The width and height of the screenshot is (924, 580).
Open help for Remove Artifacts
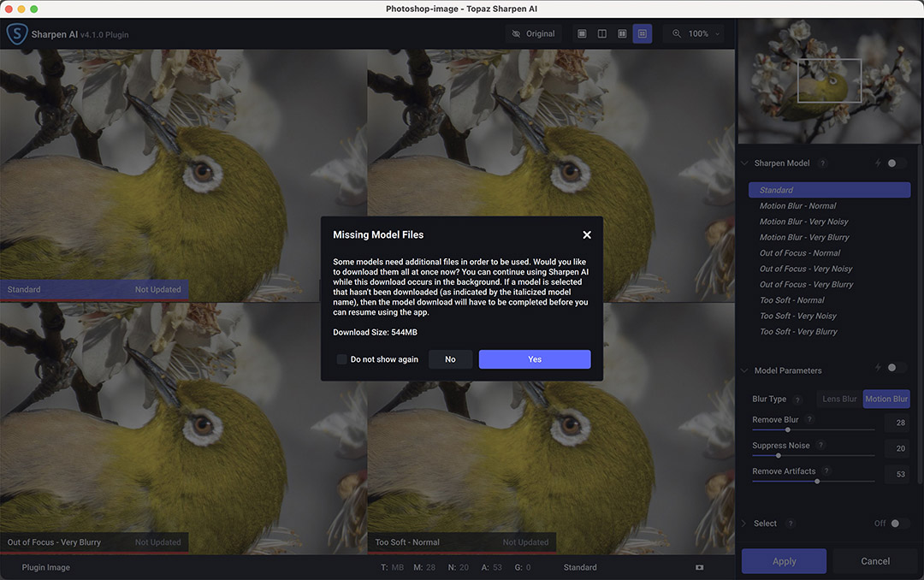(826, 471)
